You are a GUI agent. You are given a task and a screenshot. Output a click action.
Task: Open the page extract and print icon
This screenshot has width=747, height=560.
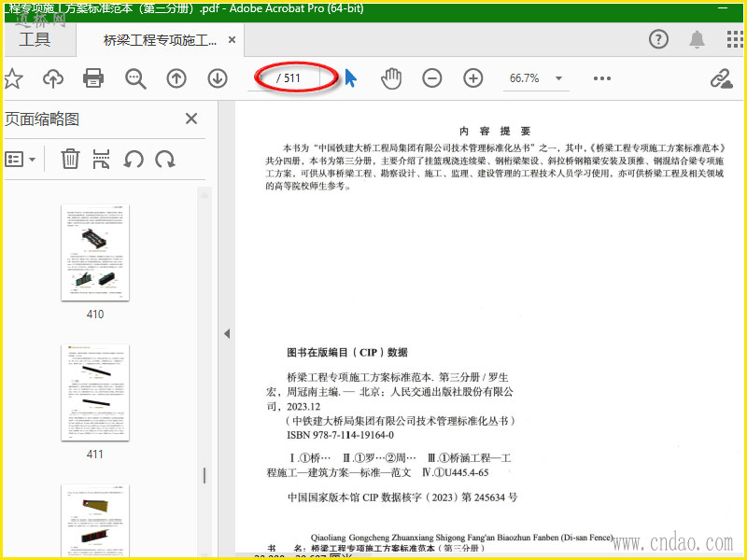click(101, 159)
